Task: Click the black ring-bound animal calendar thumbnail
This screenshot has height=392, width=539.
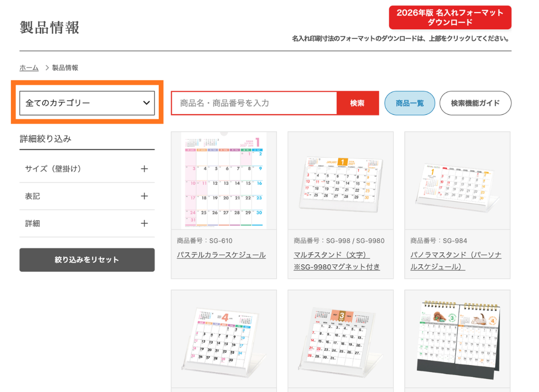Action: pyautogui.click(x=457, y=339)
